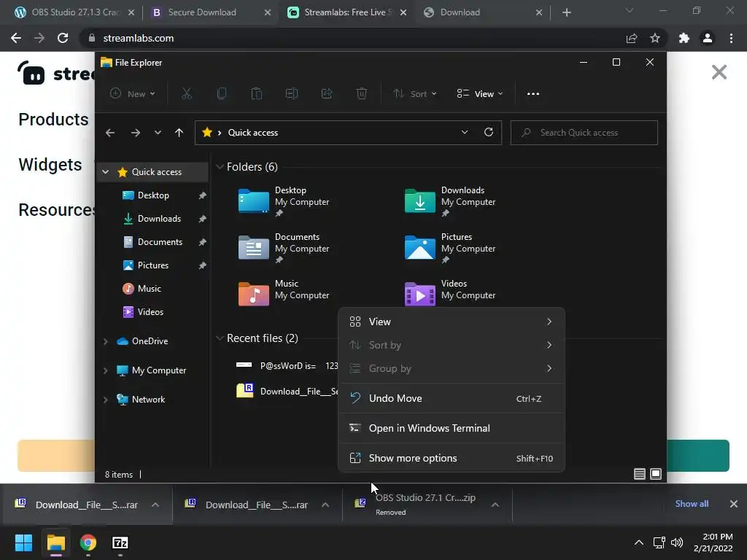Open the New dropdown in File Explorer
The width and height of the screenshot is (747, 560).
click(x=133, y=94)
